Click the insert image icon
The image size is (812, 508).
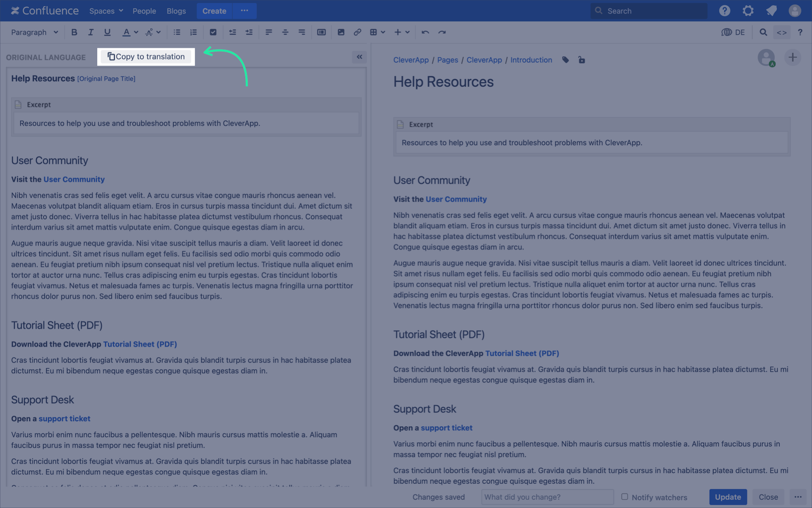pos(341,32)
